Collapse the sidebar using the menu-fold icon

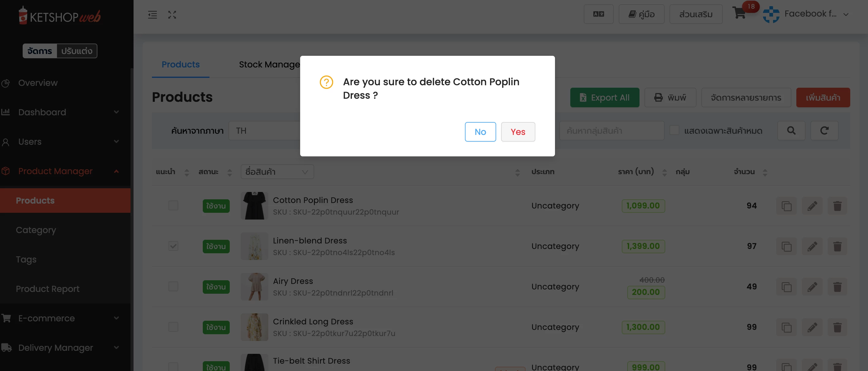pos(152,14)
